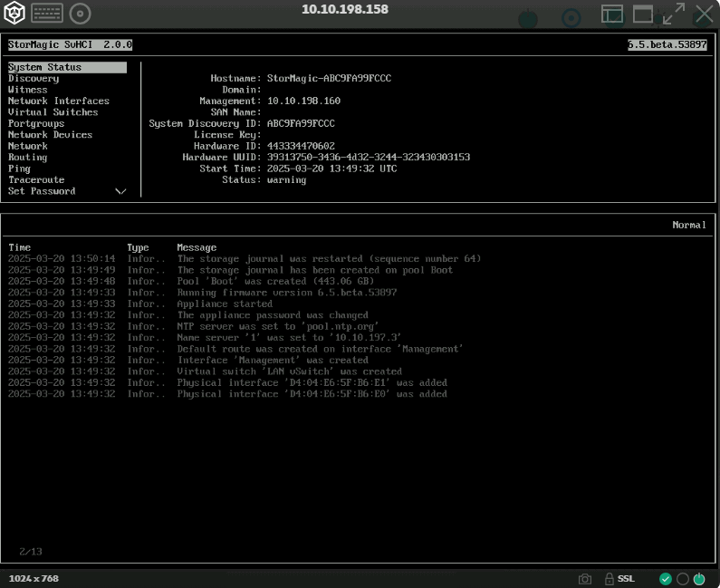
Task: Select the NTP server pool.ntp.org row
Action: click(x=194, y=326)
